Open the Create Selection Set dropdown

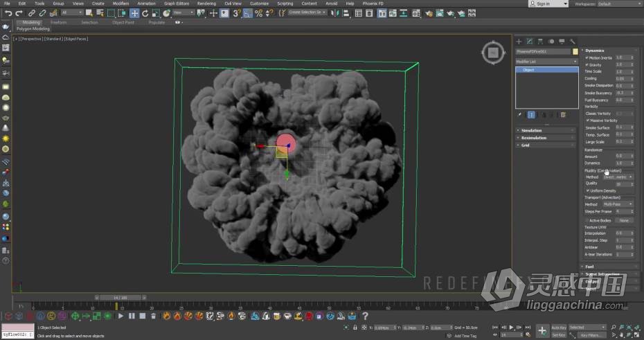point(307,12)
